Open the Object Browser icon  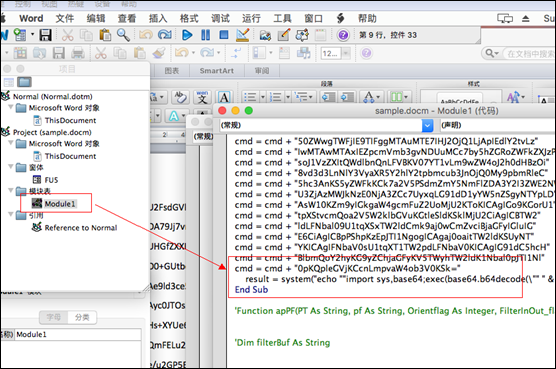(x=302, y=35)
